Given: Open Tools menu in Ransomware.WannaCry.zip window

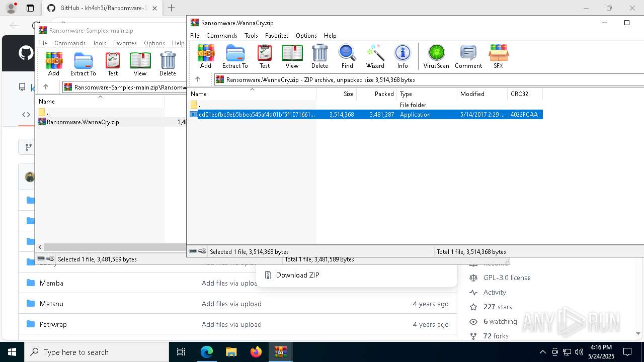Looking at the screenshot, I should 251,36.
